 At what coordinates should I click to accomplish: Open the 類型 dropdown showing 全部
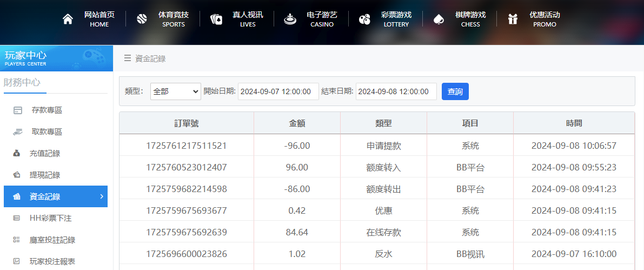[176, 91]
